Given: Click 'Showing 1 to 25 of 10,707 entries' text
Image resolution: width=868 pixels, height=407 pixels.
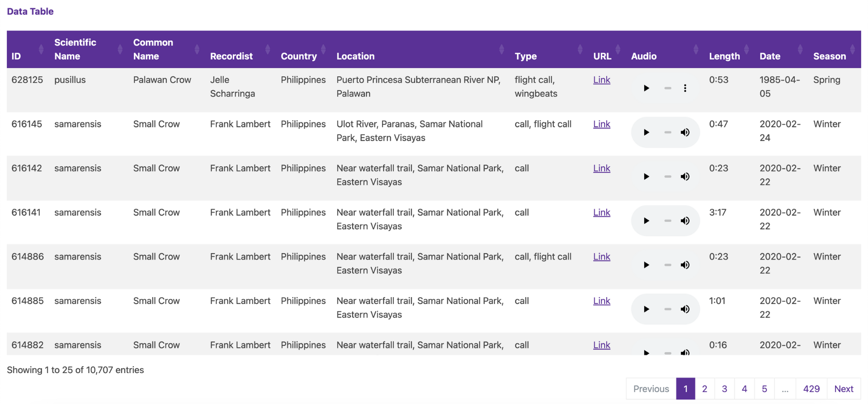Looking at the screenshot, I should pyautogui.click(x=75, y=370).
